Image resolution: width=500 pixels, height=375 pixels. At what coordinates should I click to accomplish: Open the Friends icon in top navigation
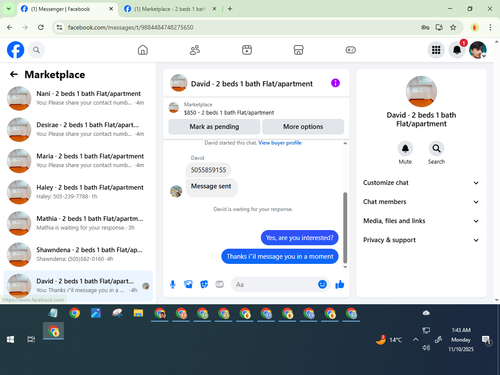tap(195, 50)
